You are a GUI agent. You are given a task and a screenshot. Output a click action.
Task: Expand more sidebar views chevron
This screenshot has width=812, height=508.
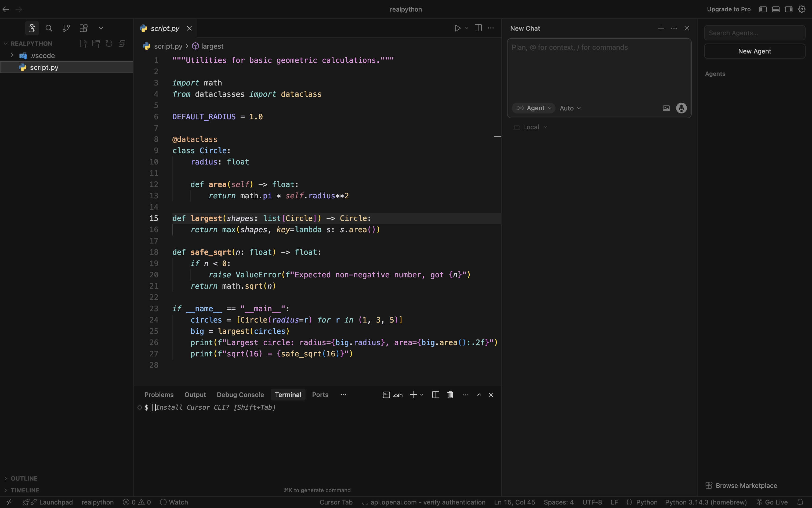[101, 28]
